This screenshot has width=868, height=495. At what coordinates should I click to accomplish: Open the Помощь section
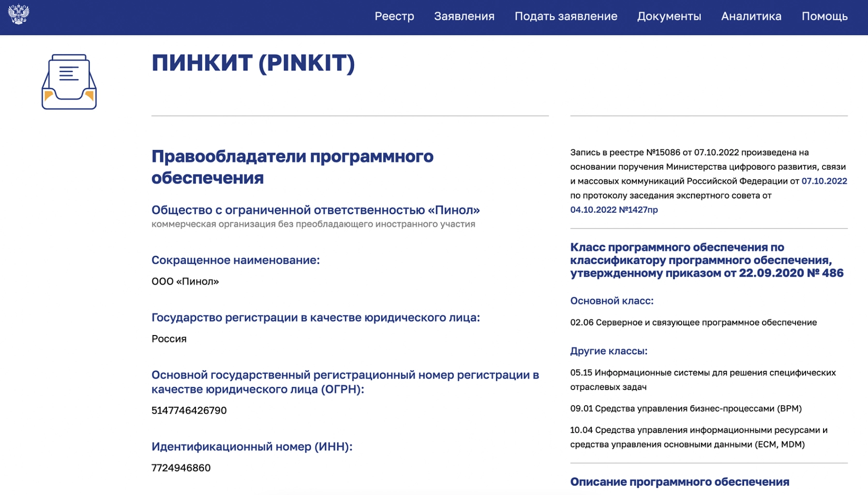point(824,16)
